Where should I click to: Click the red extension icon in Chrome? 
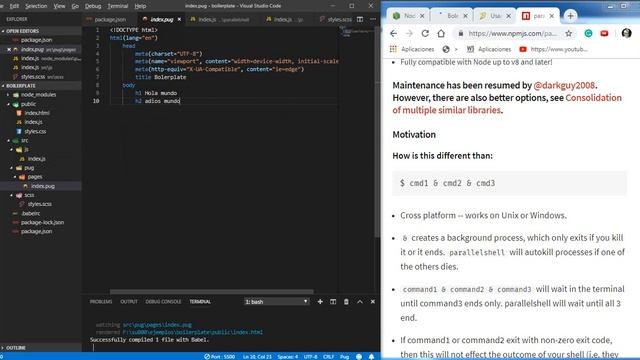604,33
